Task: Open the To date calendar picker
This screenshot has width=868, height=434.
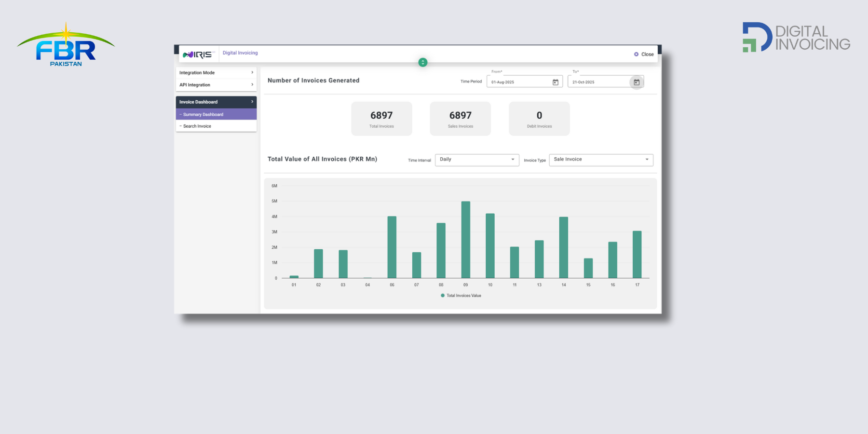Action: 637,82
